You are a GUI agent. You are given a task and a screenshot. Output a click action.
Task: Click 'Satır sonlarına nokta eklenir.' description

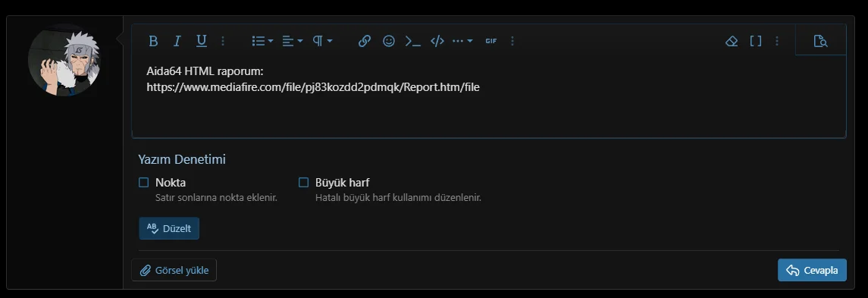pyautogui.click(x=217, y=197)
